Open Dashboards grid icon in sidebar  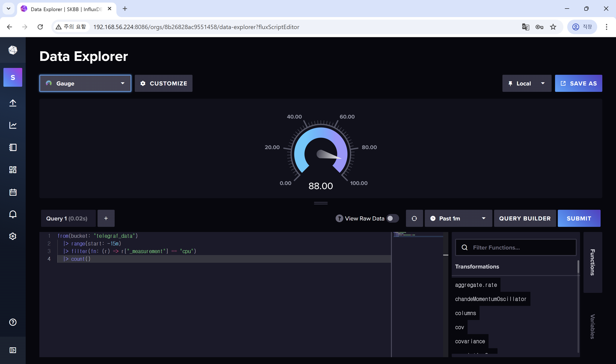13,170
